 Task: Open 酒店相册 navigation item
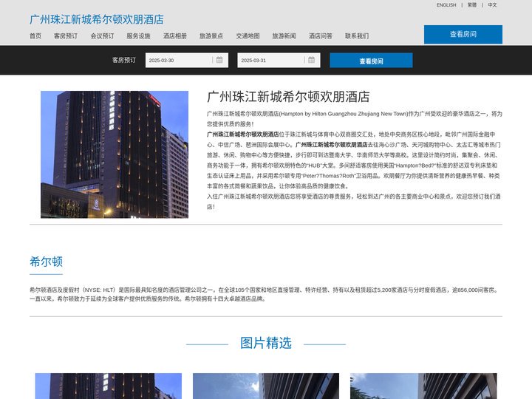[175, 36]
